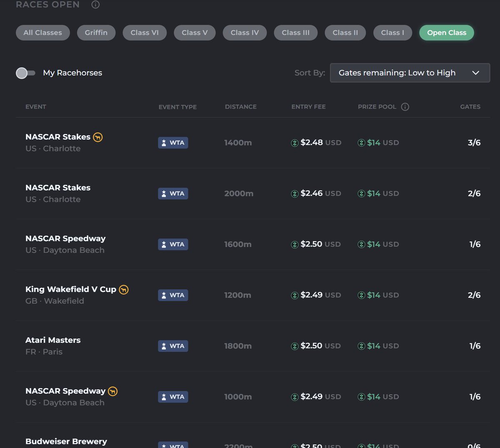Select the Open Class filter
Screen dimensions: 500x448
click(x=447, y=33)
